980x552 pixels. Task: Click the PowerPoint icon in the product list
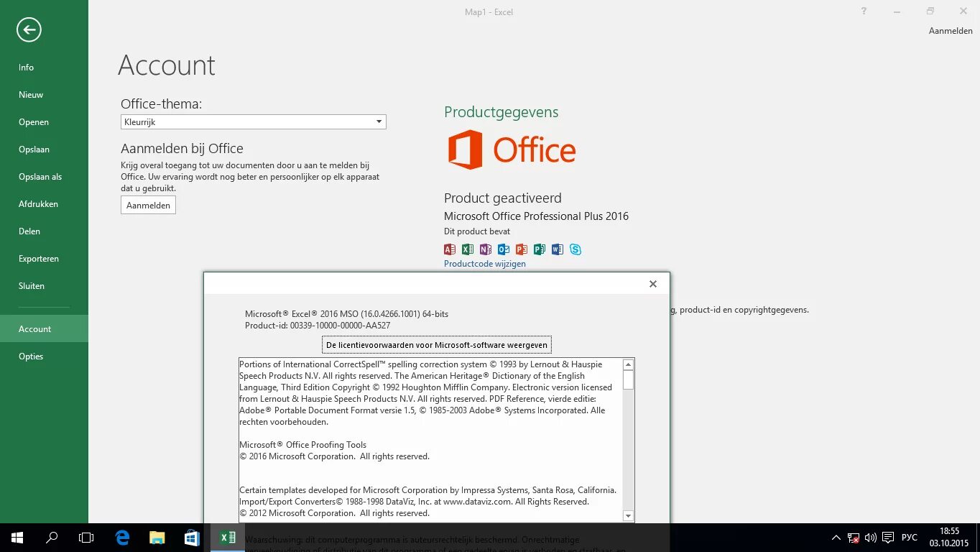point(522,249)
